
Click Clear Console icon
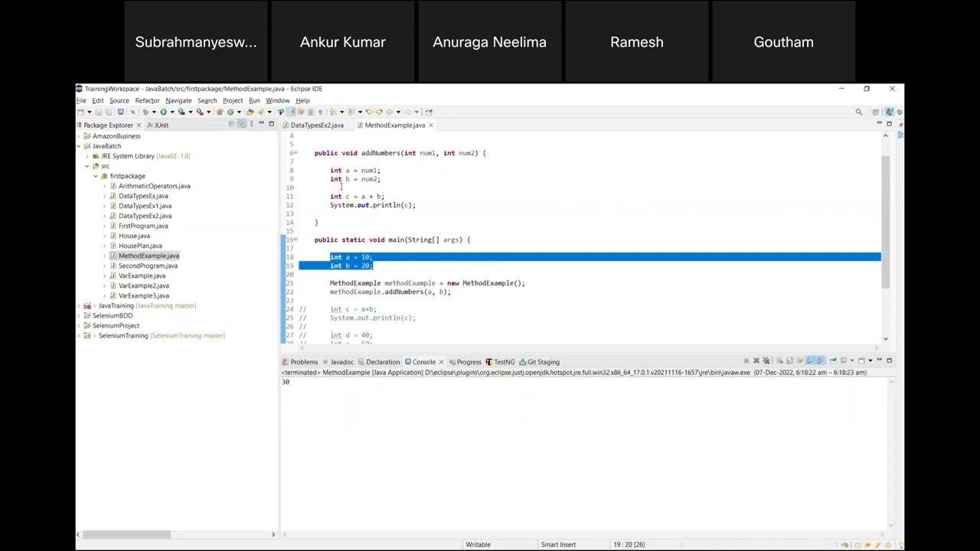(779, 360)
